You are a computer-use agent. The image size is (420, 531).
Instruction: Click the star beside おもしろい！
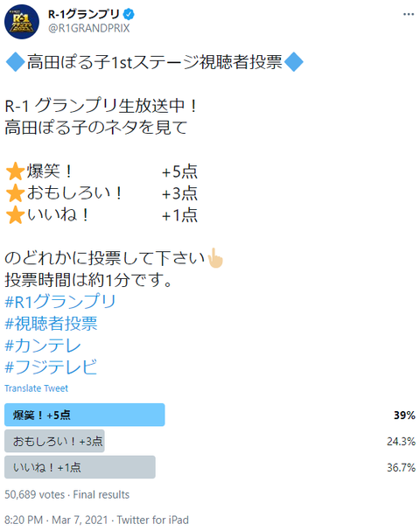pyautogui.click(x=15, y=193)
